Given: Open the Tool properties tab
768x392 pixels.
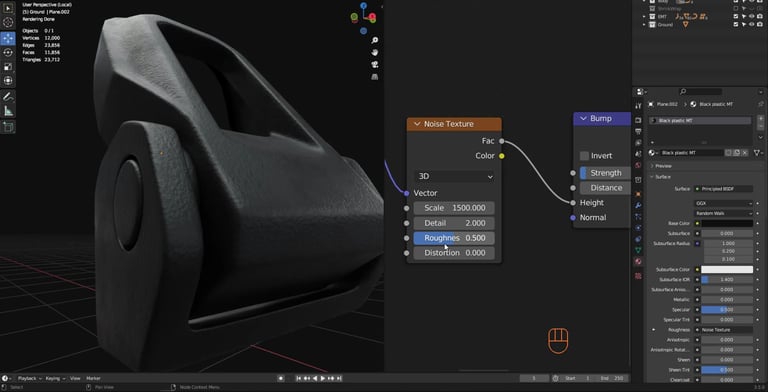Looking at the screenshot, I should pyautogui.click(x=638, y=106).
